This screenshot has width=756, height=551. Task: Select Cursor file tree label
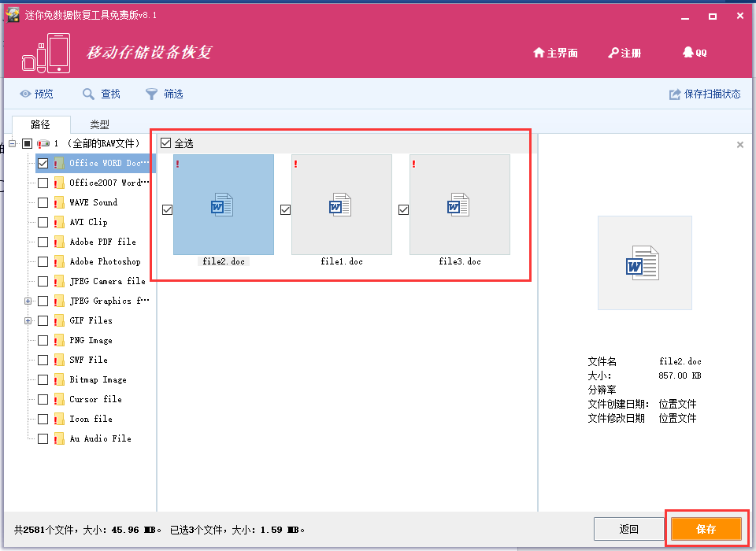[x=95, y=399]
